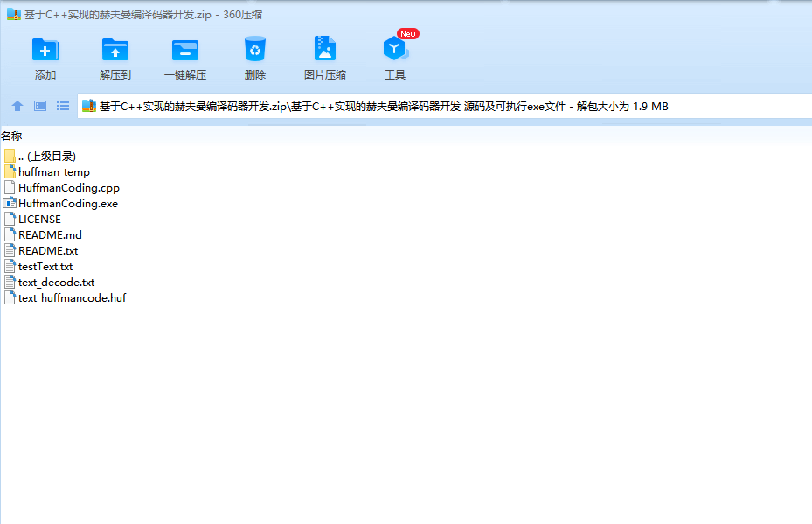Click the README.txt text file icon
Screen dimensions: 812x524
pos(10,251)
